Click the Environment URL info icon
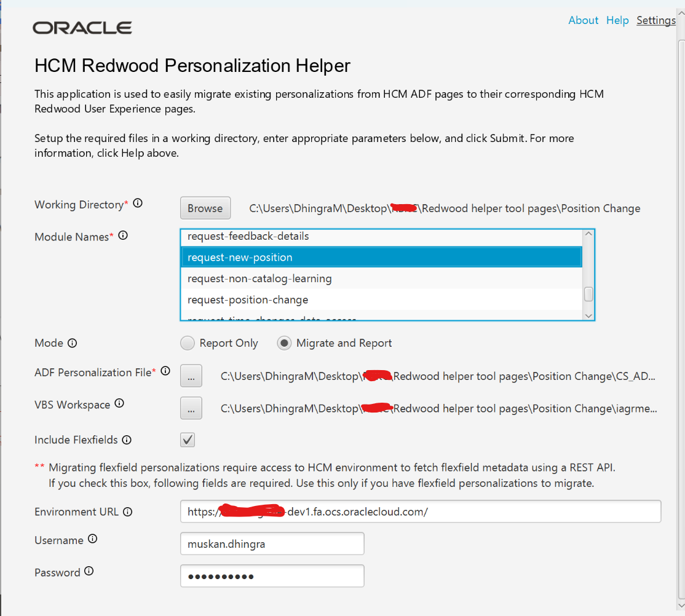This screenshot has height=616, width=685. click(127, 512)
